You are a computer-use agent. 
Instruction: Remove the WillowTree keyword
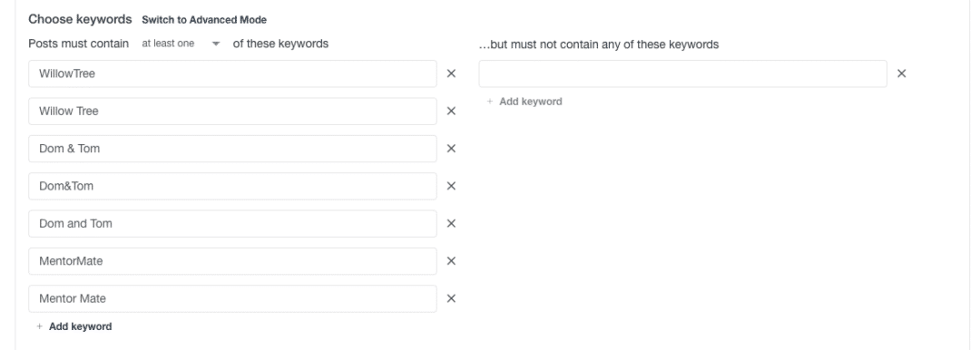pyautogui.click(x=451, y=73)
